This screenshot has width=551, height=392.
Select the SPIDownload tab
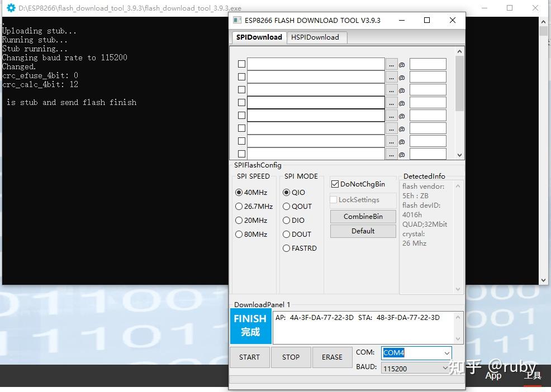pos(259,37)
